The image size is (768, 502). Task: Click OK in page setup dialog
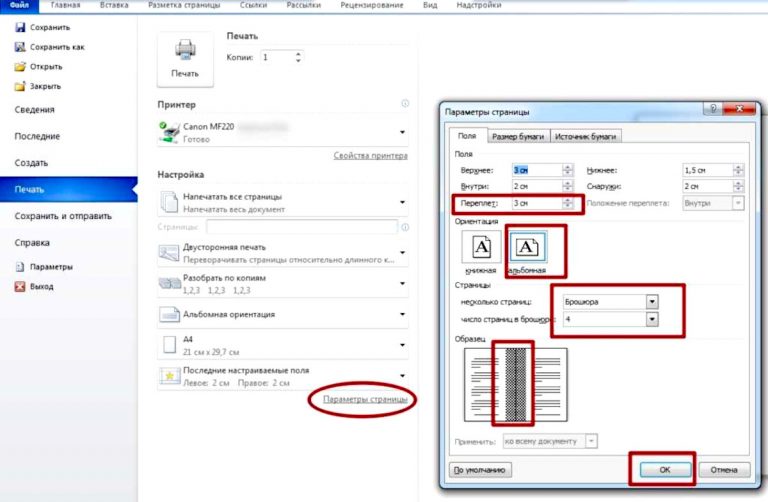pos(665,470)
